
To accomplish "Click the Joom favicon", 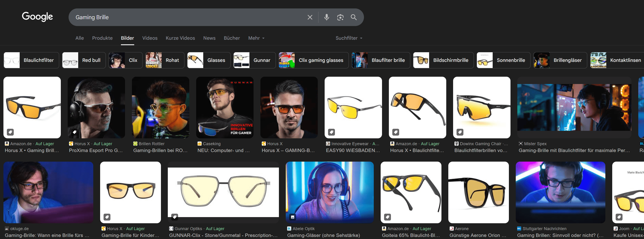I will 615,228.
